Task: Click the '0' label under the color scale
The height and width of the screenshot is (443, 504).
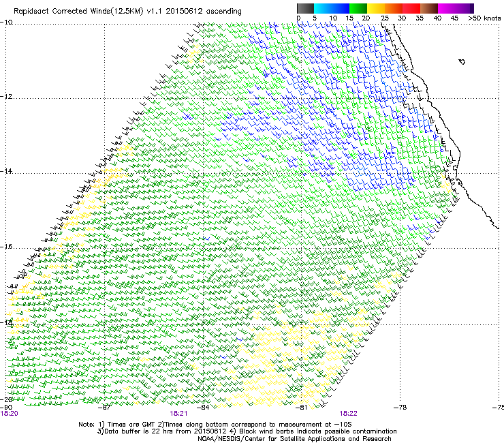Action: coord(298,18)
